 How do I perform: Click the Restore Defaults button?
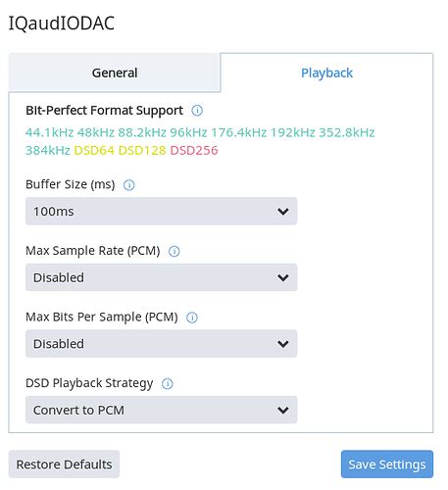tap(64, 465)
